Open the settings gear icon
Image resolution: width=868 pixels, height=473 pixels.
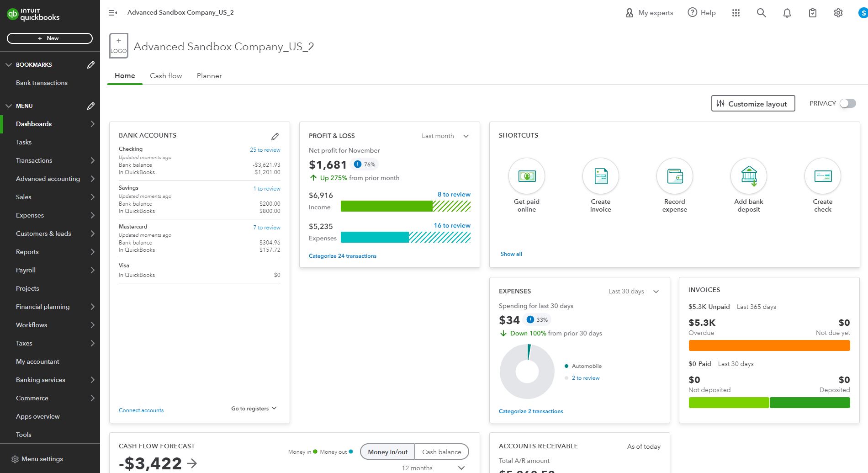coord(838,13)
